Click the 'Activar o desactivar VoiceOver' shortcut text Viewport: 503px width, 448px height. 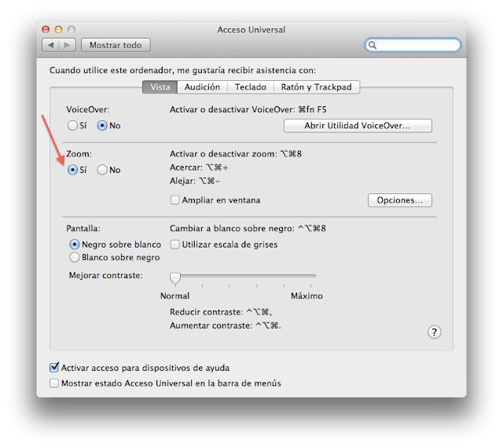(x=248, y=110)
